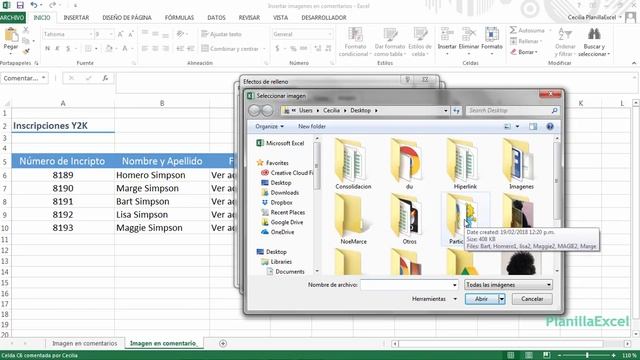Click the Cancelar button

click(x=532, y=299)
